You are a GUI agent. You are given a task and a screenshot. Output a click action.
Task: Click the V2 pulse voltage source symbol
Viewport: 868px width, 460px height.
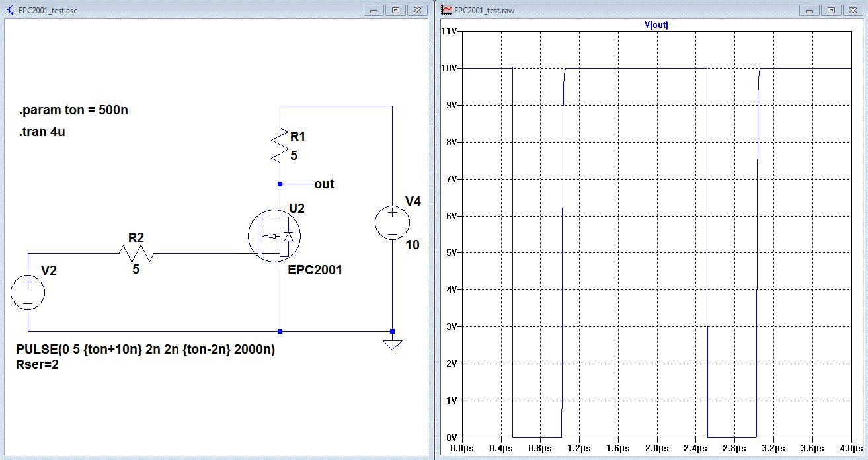[28, 293]
